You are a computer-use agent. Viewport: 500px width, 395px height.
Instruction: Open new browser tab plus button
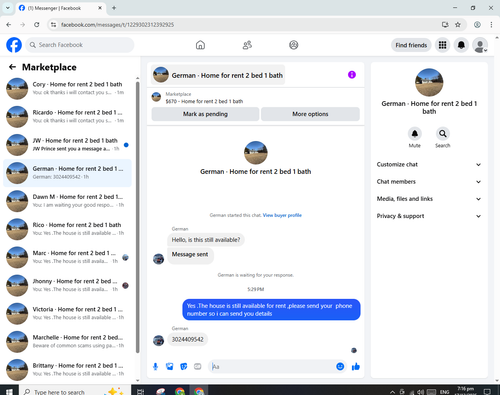(x=114, y=8)
